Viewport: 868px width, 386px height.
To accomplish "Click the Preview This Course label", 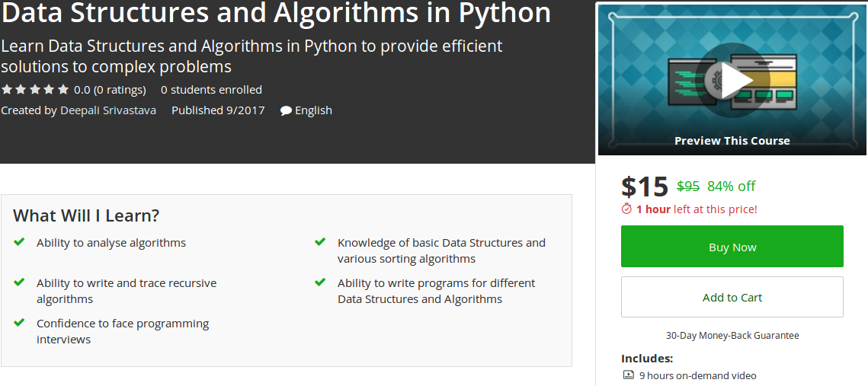I will click(x=732, y=141).
